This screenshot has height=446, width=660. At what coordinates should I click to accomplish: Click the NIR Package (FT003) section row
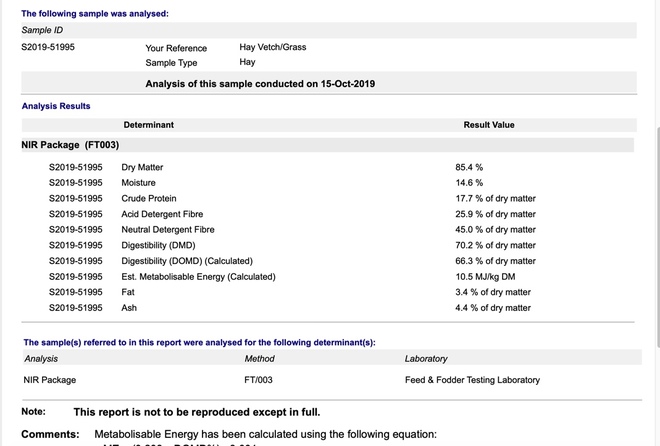(70, 145)
